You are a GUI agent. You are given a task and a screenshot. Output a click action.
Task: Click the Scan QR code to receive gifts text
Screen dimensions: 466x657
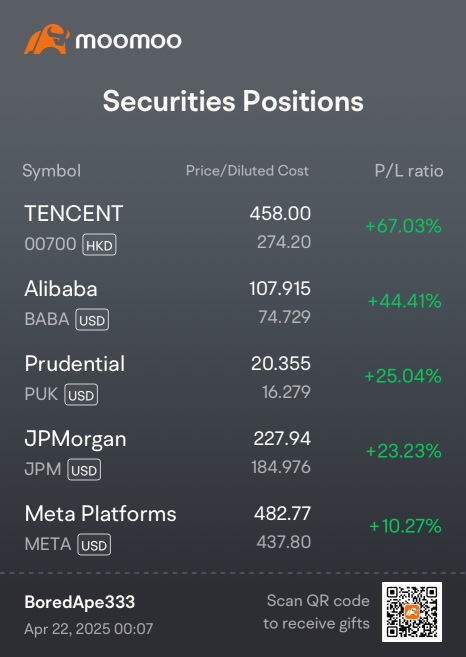pos(316,612)
